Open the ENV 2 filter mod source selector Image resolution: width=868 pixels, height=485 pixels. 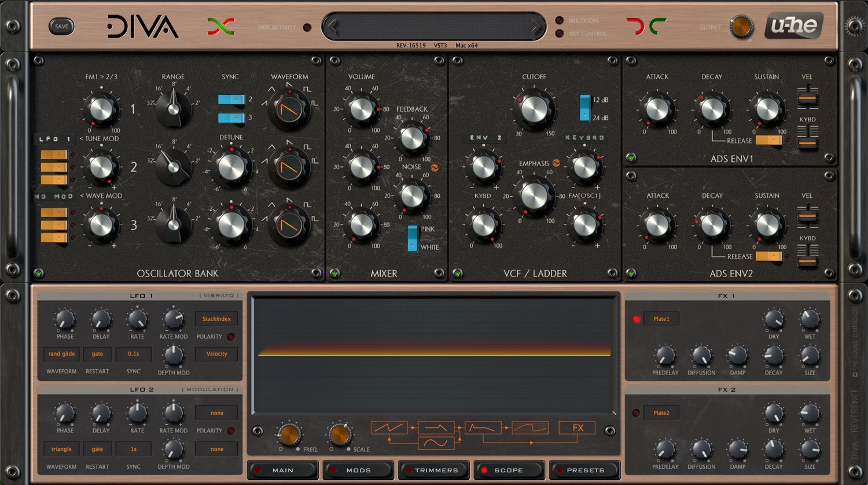485,138
